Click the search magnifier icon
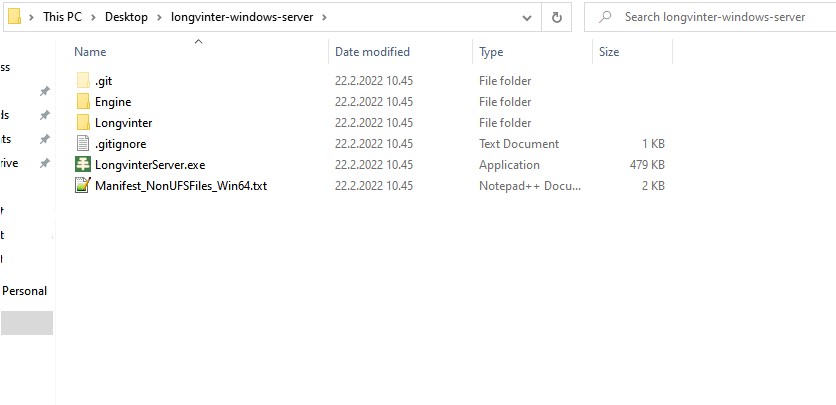 point(604,17)
